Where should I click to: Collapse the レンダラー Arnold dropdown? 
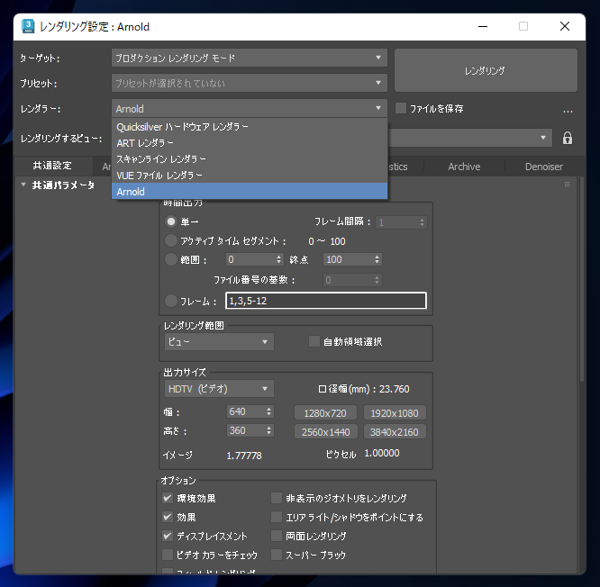(249, 109)
